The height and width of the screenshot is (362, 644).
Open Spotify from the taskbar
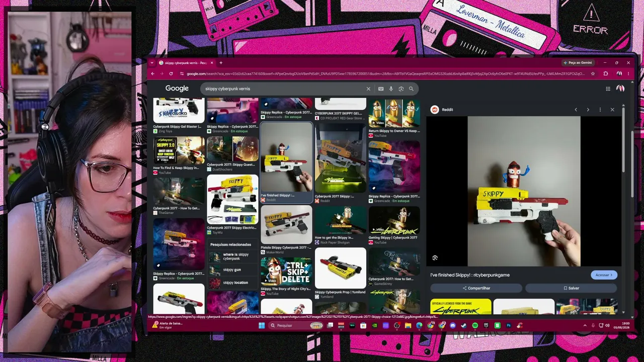tap(475, 325)
